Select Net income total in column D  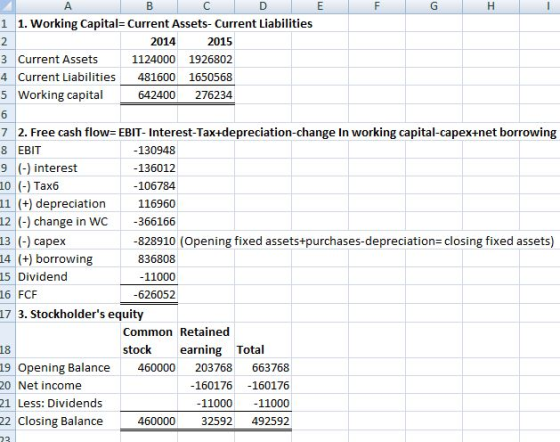[263, 385]
